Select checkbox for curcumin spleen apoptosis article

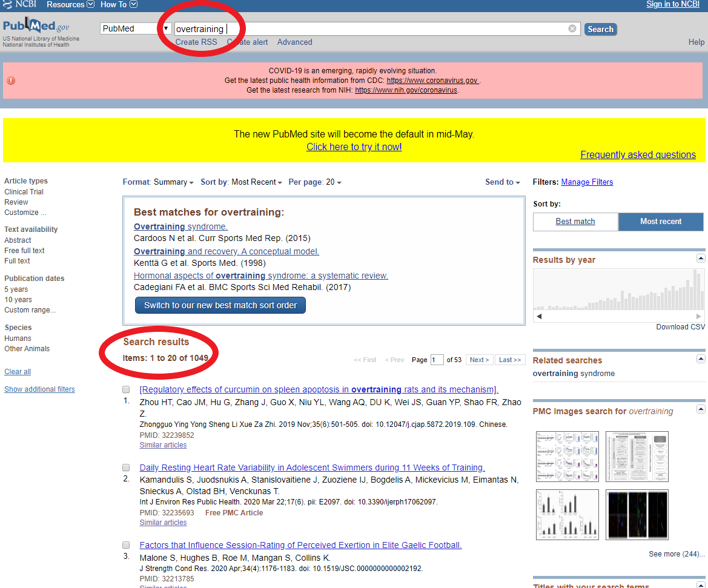click(126, 389)
